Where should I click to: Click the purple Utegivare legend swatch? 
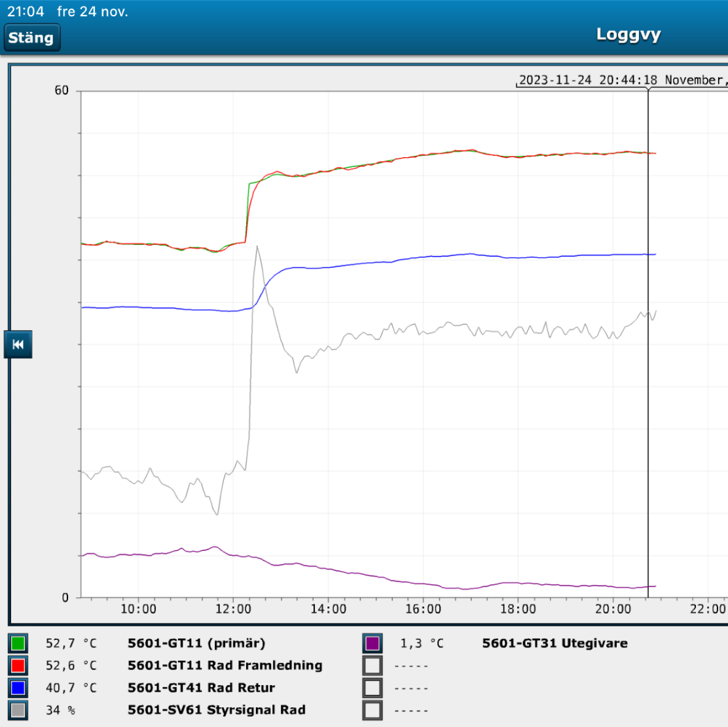point(373,643)
